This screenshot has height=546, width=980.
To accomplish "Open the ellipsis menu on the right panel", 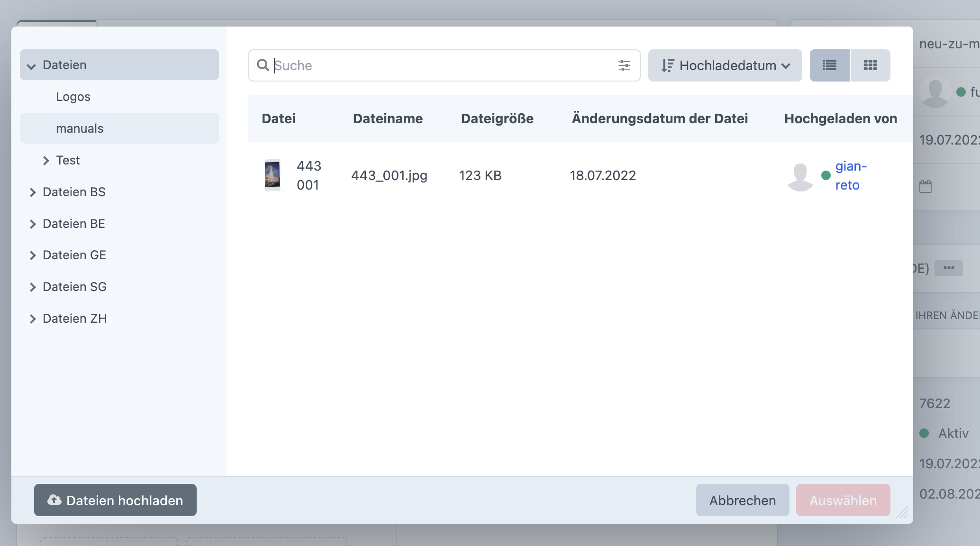I will [x=949, y=268].
